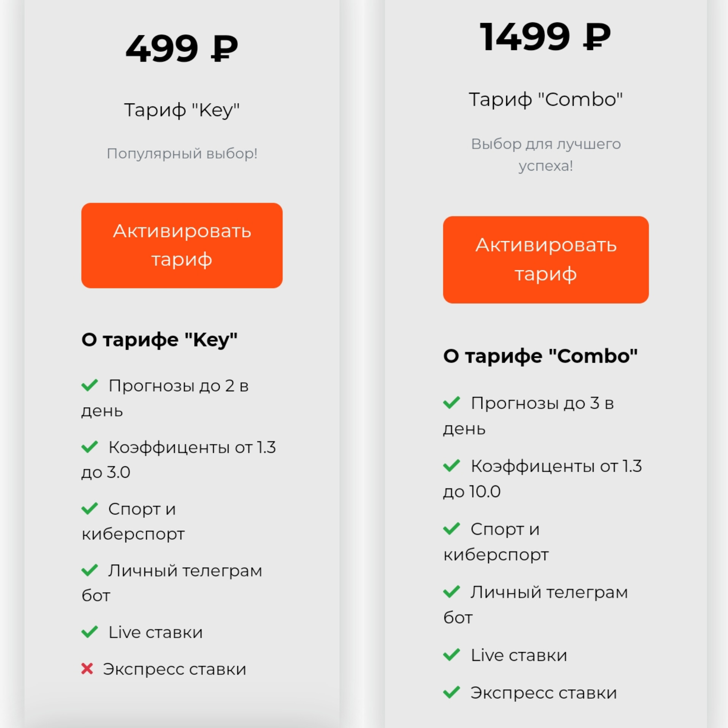Click the green checkmark beside "Коэффиценты от 1.3 до 10.0"
728x728 pixels.
pos(452,465)
